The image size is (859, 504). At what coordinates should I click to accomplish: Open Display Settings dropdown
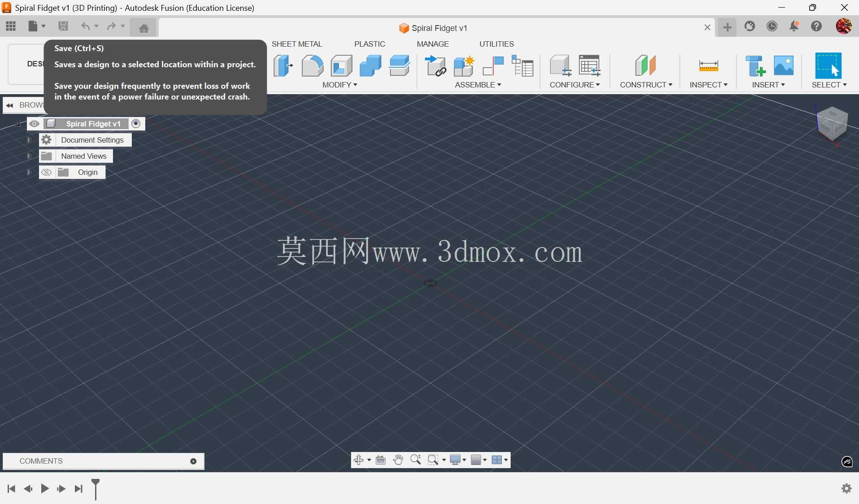point(458,460)
